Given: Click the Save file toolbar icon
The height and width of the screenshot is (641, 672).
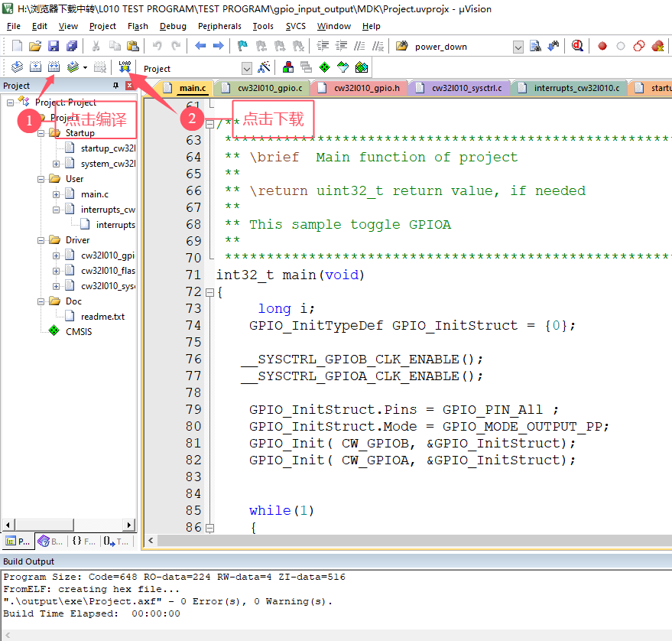Looking at the screenshot, I should point(54,46).
